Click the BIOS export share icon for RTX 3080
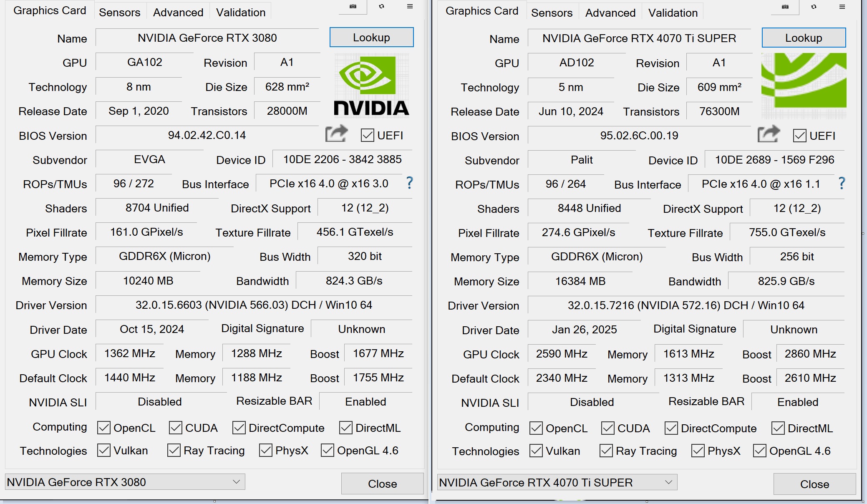 pos(336,134)
